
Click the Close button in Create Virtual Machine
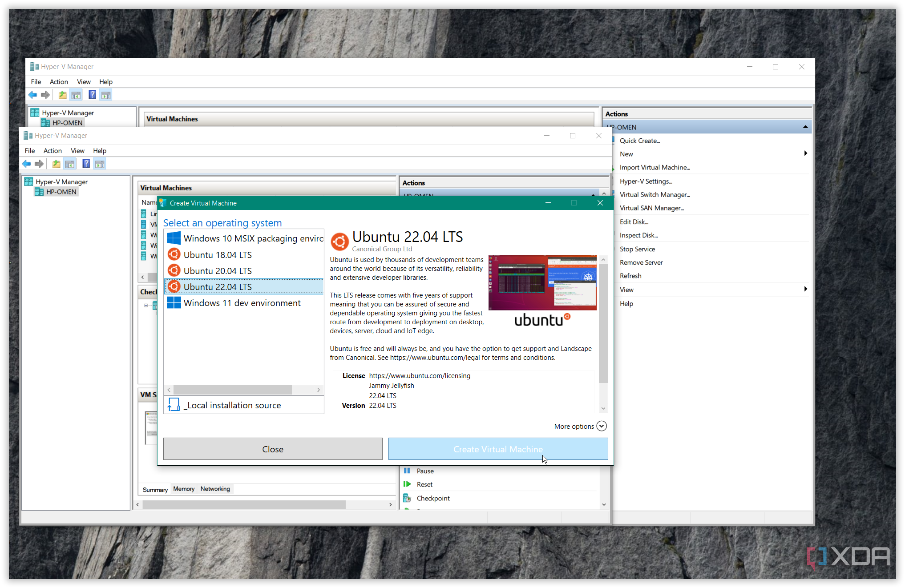click(273, 449)
